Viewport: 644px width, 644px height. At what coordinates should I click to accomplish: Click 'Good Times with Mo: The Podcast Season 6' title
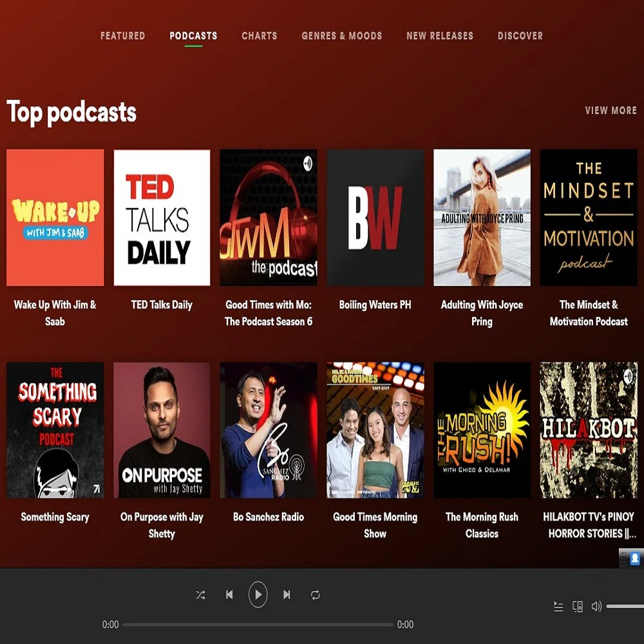(x=269, y=313)
